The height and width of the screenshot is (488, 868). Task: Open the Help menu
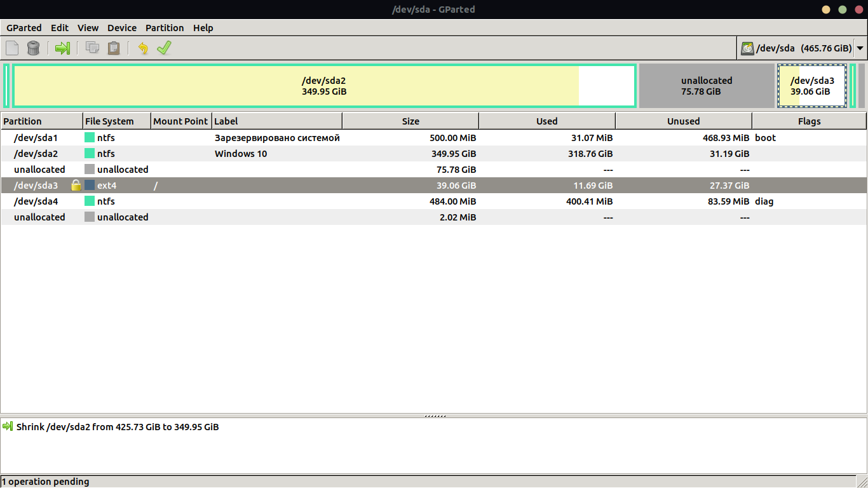pos(203,28)
